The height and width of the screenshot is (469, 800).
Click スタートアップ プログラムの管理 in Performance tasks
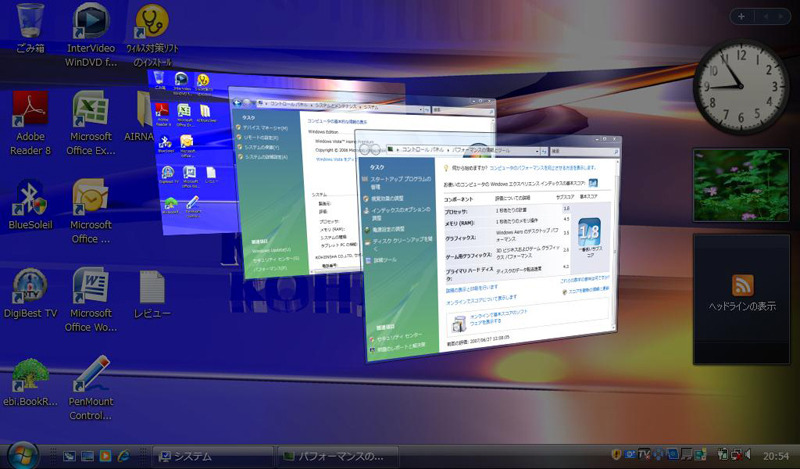pyautogui.click(x=400, y=183)
